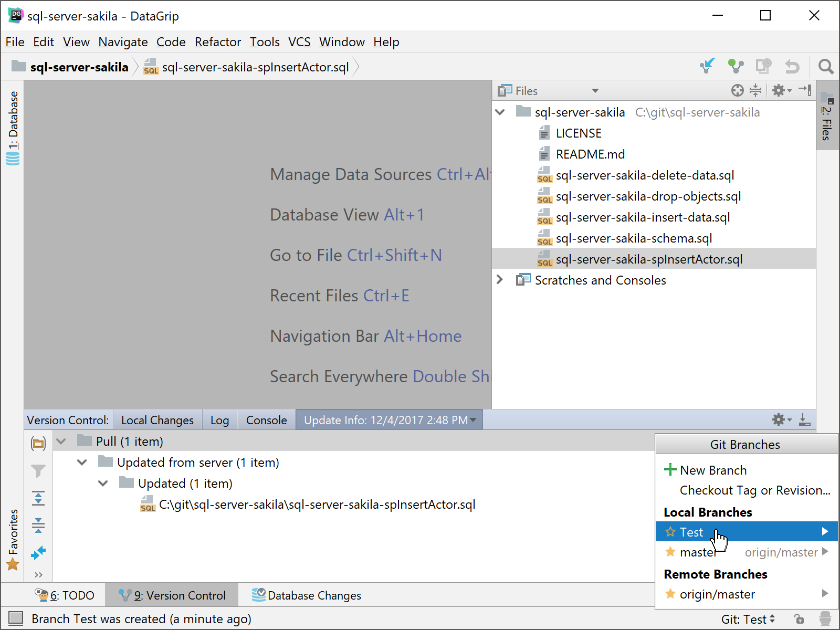840x630 pixels.
Task: Show more sidebar actions double chevron
Action: click(x=38, y=575)
